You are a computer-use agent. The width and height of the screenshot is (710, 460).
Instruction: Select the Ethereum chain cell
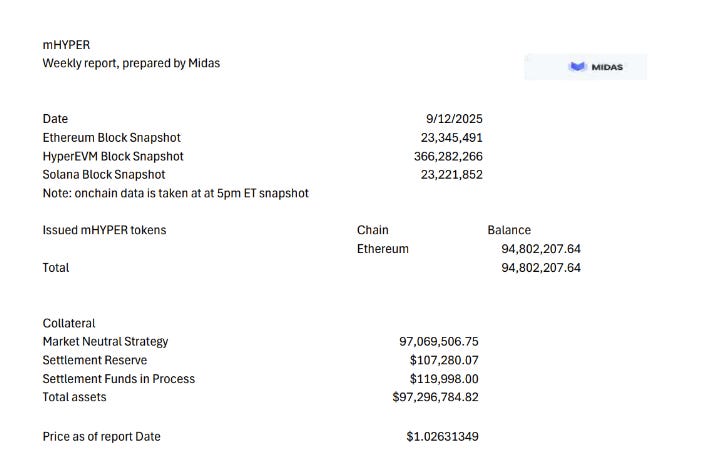383,249
